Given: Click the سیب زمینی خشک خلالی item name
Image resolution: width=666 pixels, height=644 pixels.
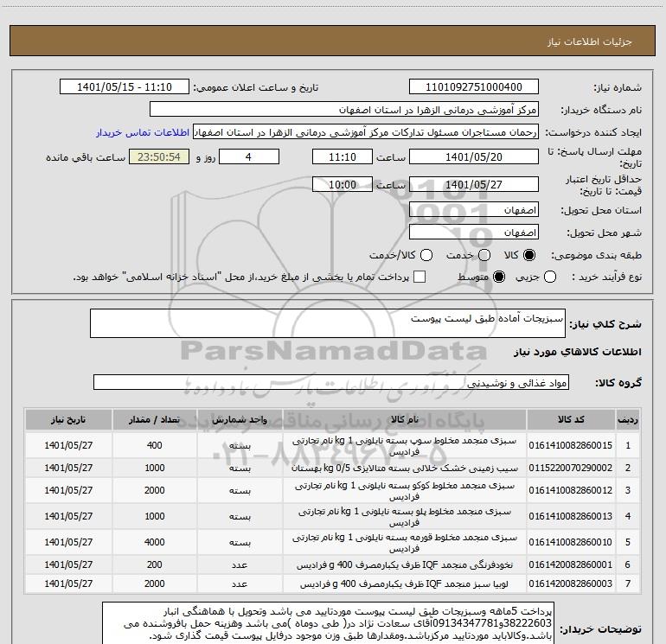Looking at the screenshot, I should pyautogui.click(x=405, y=469).
